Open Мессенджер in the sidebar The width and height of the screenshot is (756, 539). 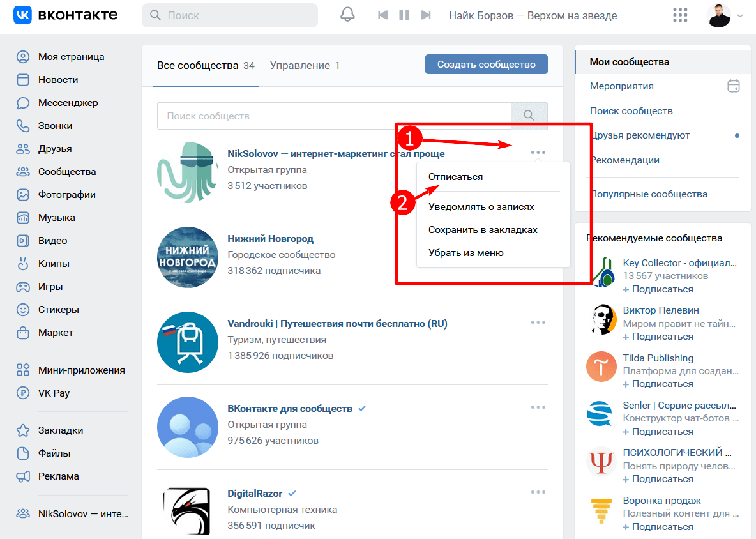[x=68, y=103]
